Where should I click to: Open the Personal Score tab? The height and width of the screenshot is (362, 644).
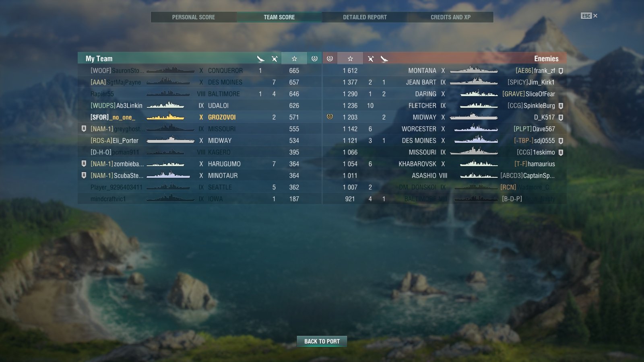point(194,17)
